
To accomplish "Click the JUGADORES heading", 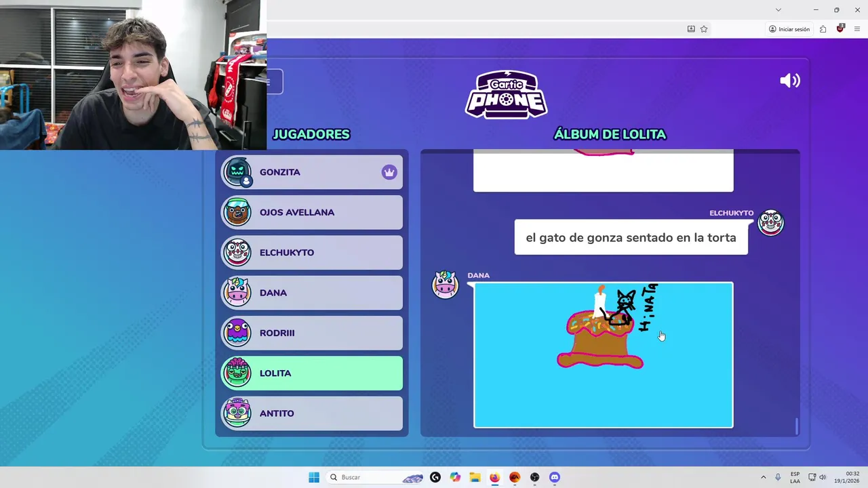I will (311, 134).
